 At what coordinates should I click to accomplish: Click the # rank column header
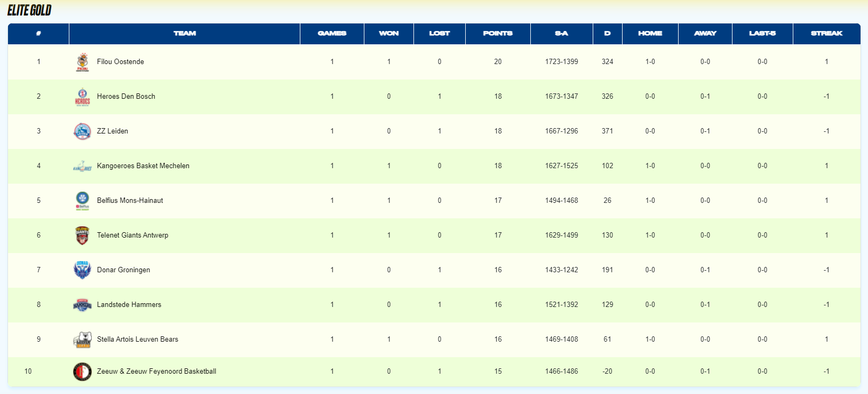coord(38,34)
